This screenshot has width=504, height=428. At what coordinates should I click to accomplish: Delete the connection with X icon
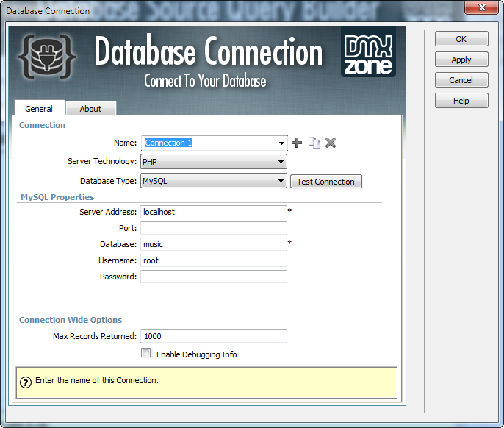[331, 143]
